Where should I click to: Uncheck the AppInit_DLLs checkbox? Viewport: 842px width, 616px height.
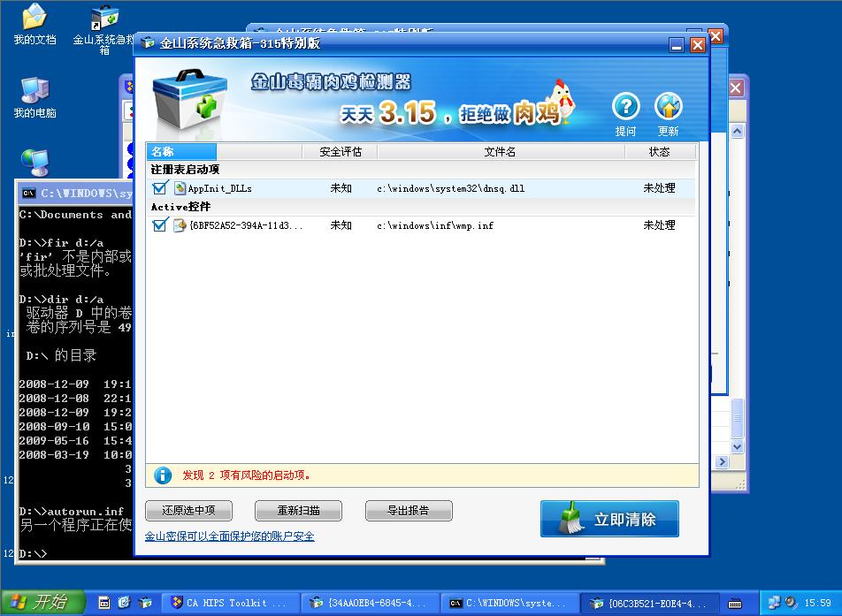click(159, 187)
